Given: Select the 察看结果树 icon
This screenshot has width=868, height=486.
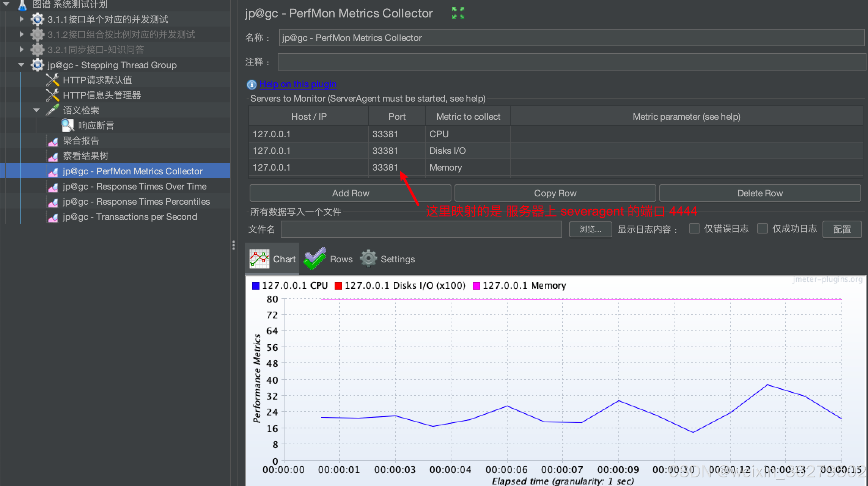Looking at the screenshot, I should (53, 155).
